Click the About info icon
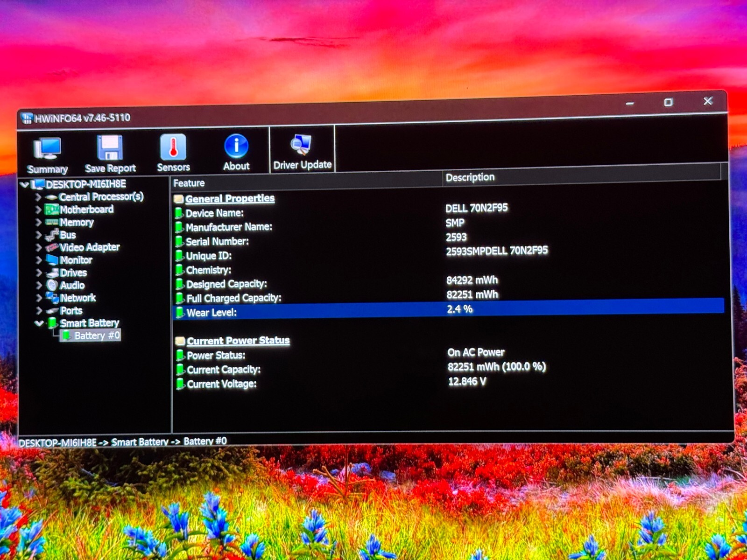 pyautogui.click(x=236, y=146)
